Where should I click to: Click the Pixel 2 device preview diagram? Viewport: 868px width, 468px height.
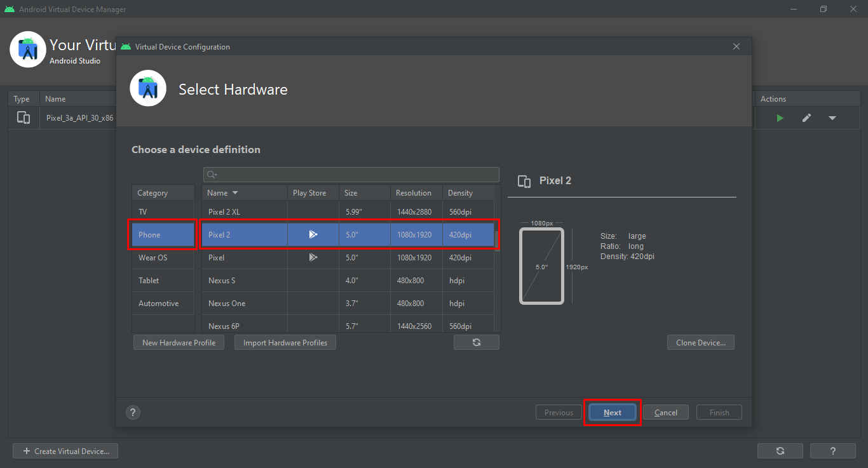tap(541, 266)
